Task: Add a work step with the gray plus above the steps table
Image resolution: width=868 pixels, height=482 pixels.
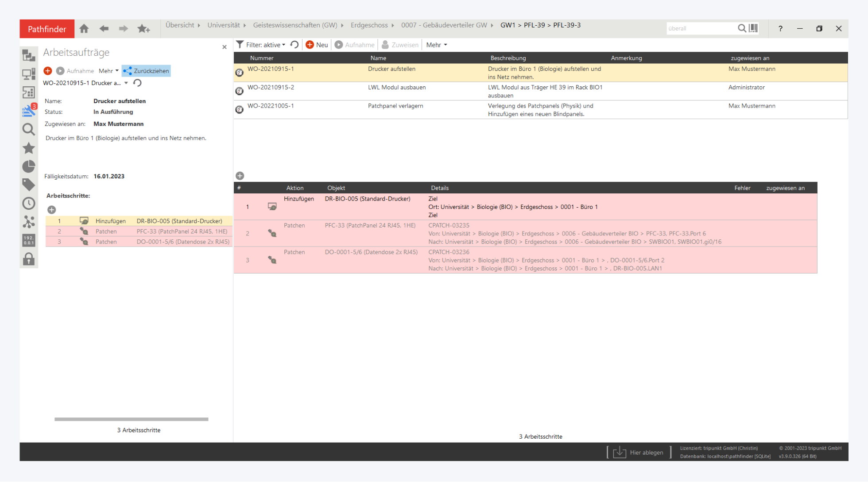Action: (x=240, y=176)
